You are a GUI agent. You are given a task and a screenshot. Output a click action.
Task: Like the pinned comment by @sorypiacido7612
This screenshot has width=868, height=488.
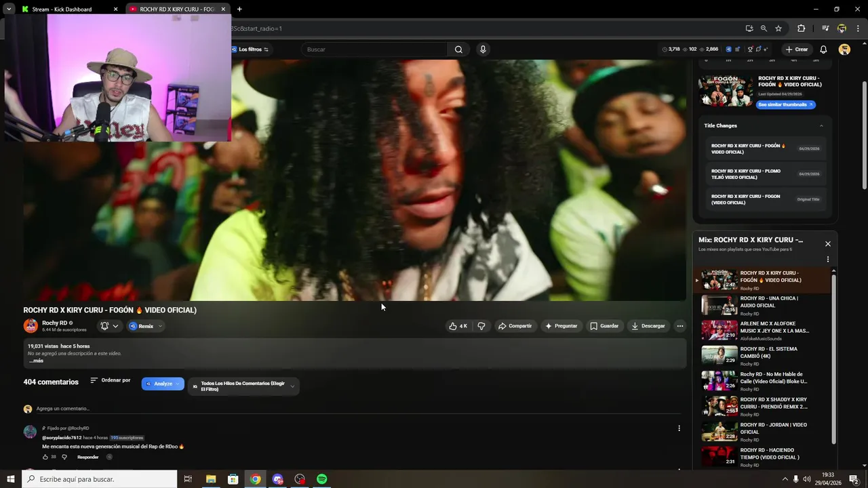point(45,457)
